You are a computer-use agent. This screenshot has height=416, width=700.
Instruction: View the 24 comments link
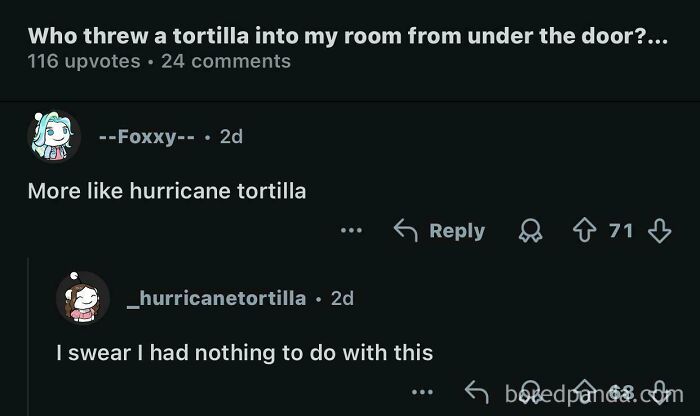(226, 62)
